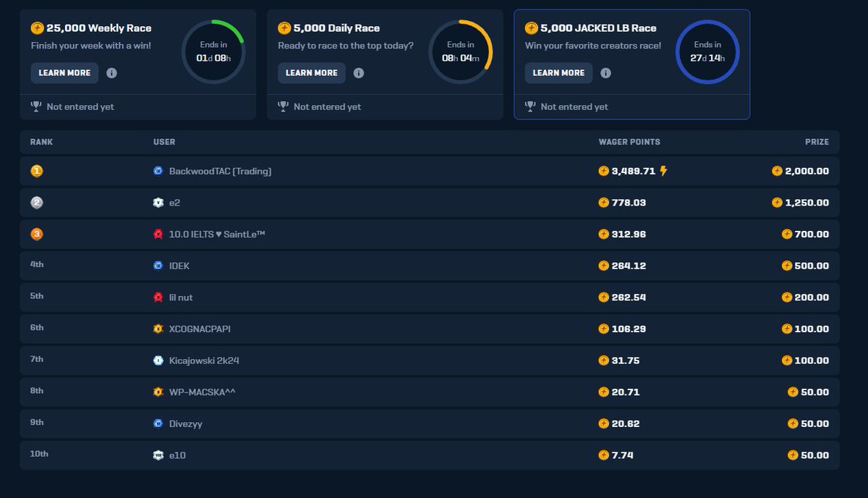The image size is (868, 498).
Task: Open info icon on Weekly Race card
Action: 111,73
